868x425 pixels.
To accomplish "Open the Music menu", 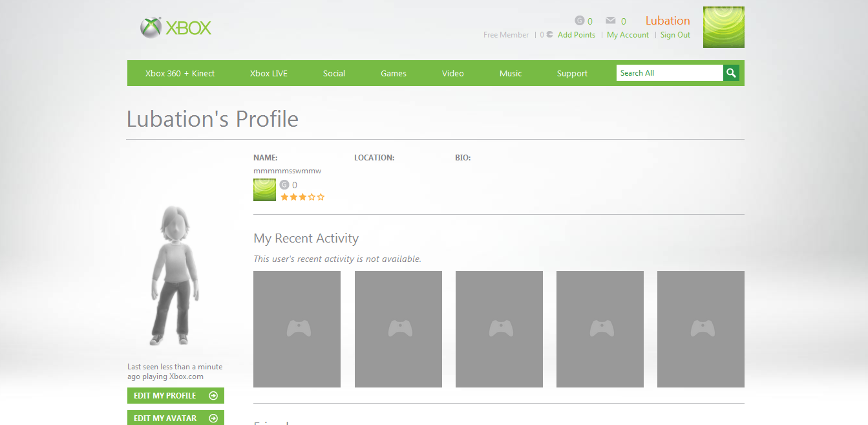I will coord(511,73).
